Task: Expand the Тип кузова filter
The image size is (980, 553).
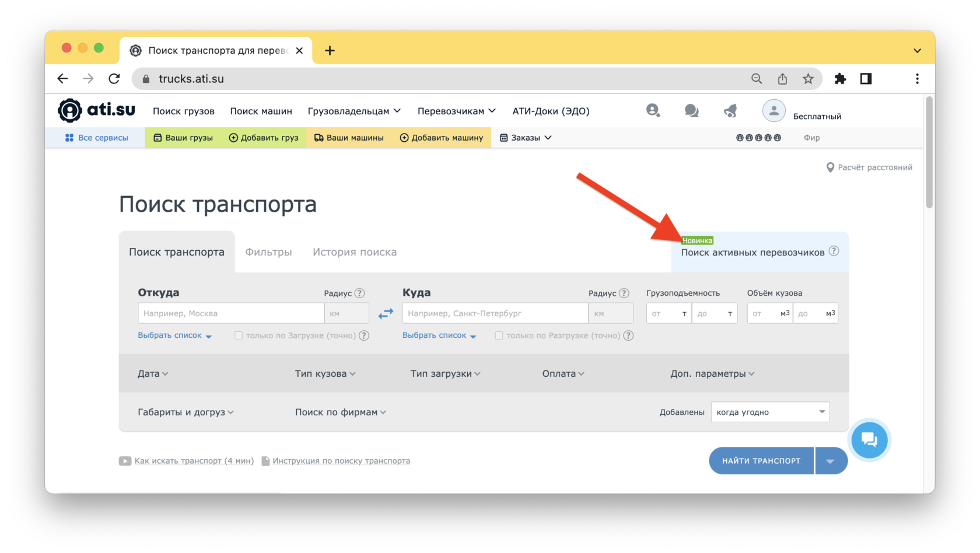Action: coord(325,373)
